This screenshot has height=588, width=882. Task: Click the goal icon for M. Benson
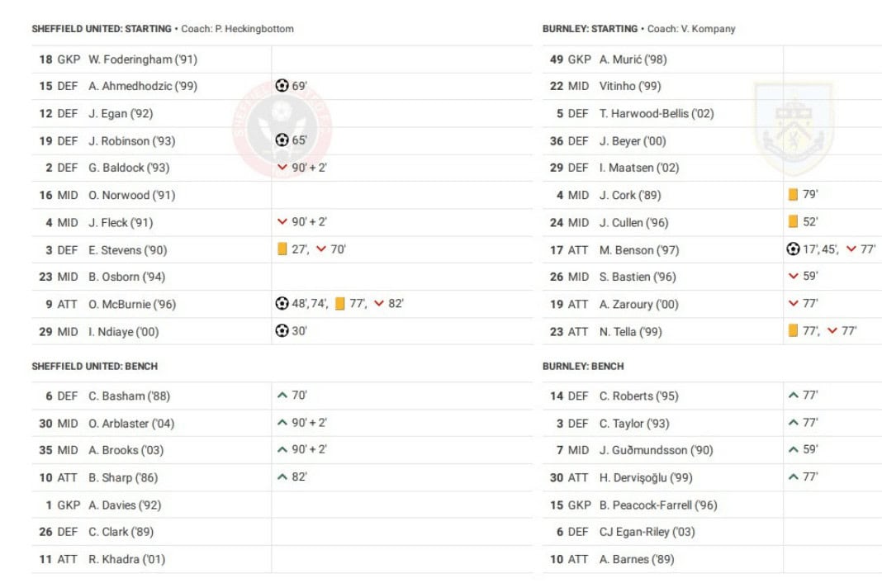coord(794,249)
